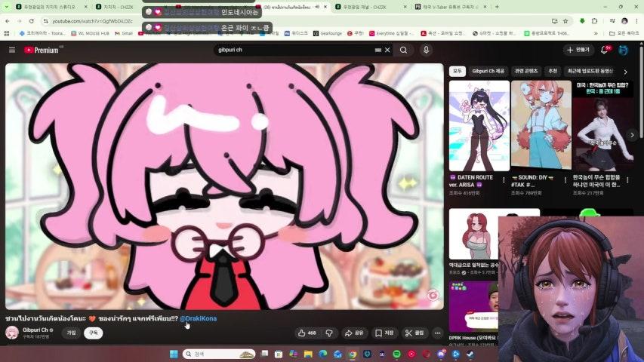Open the Chrome profile avatar
Screen dimensions: 644x362
tap(624, 20)
